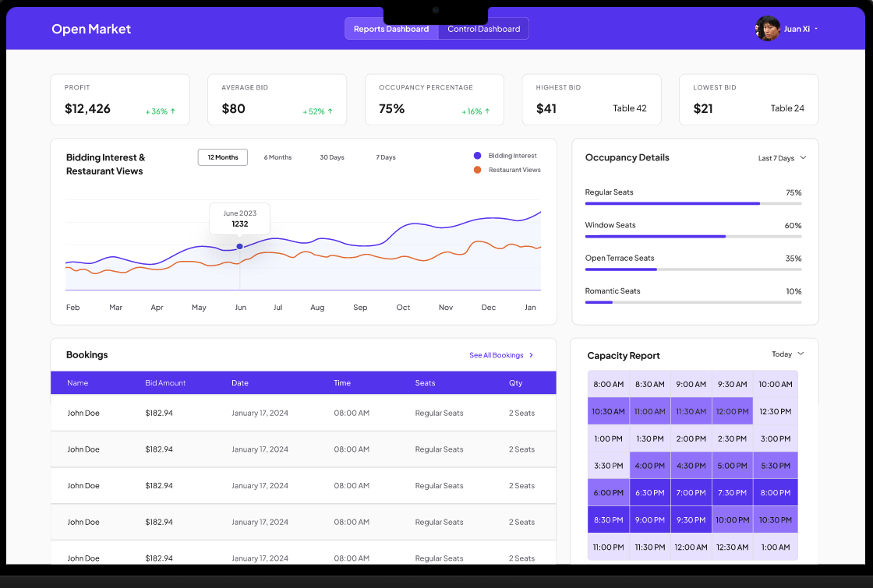
Task: Select the 6:00 PM capacity slot
Action: pyautogui.click(x=608, y=493)
